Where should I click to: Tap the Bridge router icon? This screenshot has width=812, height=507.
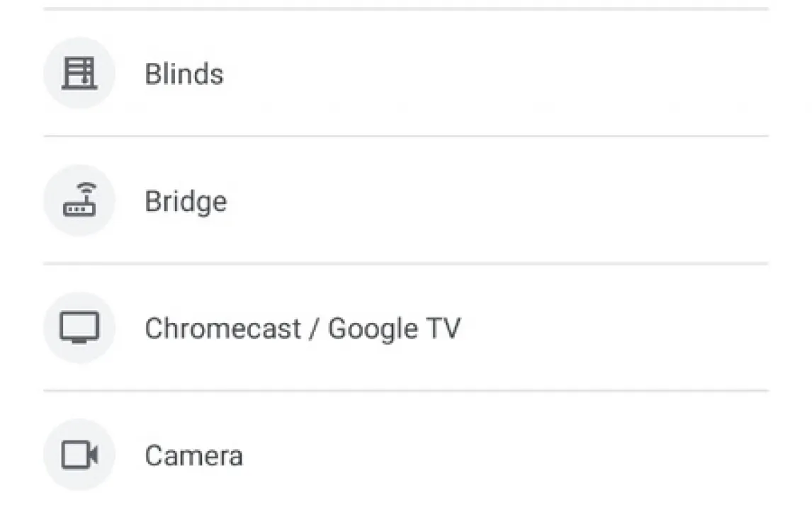(x=79, y=199)
